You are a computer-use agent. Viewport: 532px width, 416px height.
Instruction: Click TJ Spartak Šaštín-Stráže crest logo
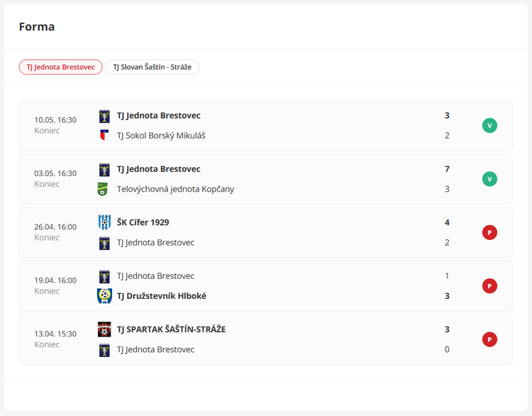tap(104, 329)
